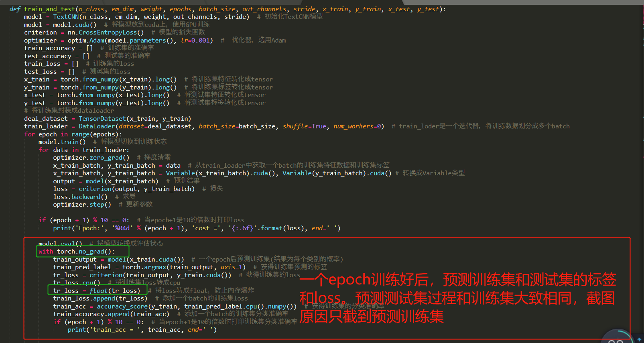Click the 'def train_and_test' function definition line
The image size is (644, 343).
coord(228,9)
